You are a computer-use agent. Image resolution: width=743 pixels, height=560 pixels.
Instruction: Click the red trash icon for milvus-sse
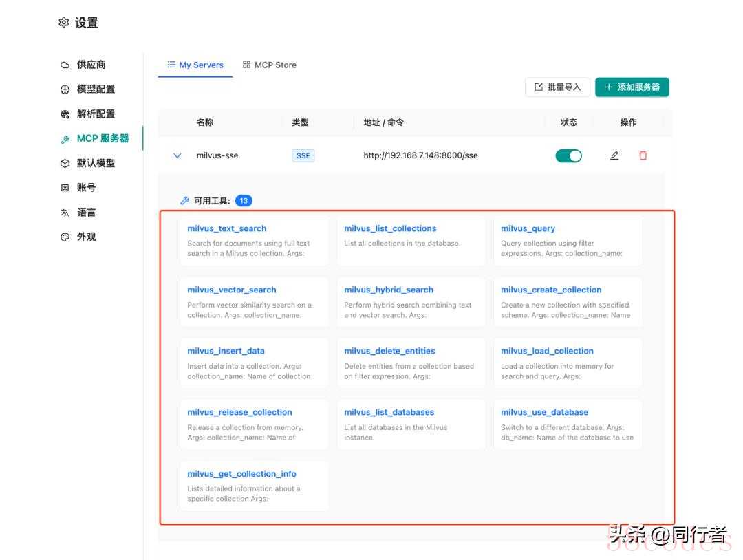point(643,155)
